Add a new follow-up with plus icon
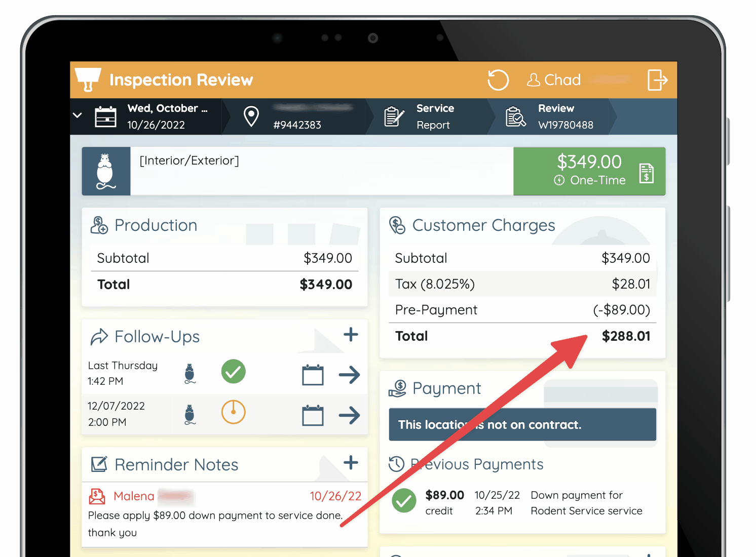This screenshot has width=756, height=557. [x=351, y=334]
